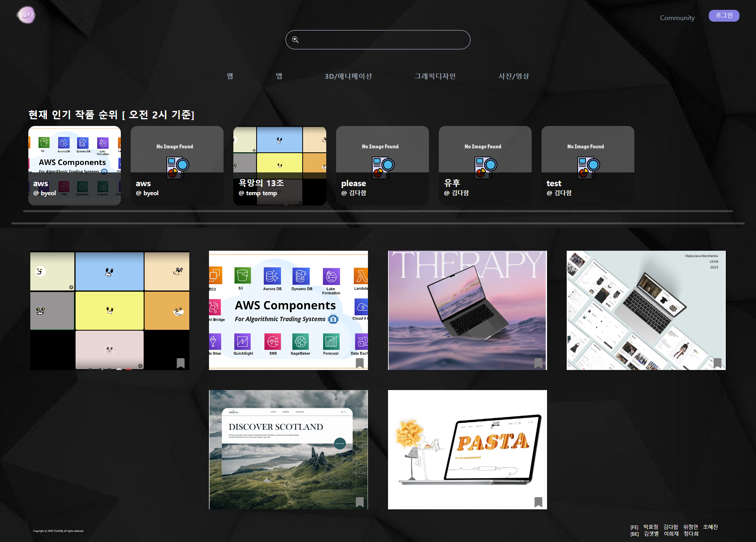Toggle bookmark on Discover Scotland card
This screenshot has height=542, width=756.
(x=359, y=502)
